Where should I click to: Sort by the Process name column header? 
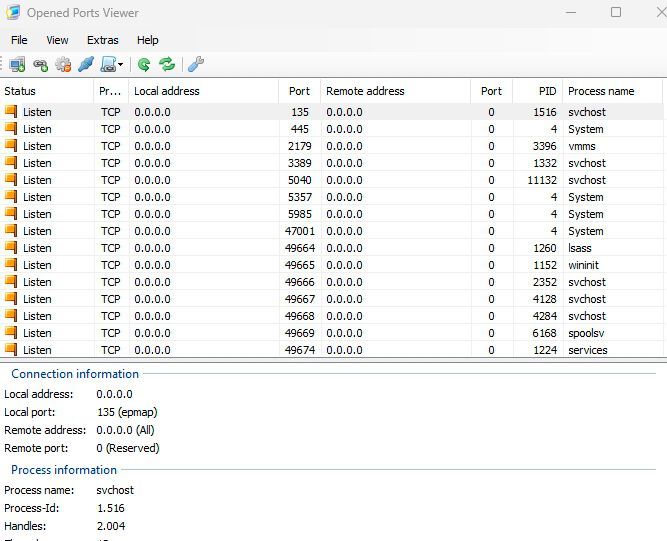point(611,91)
